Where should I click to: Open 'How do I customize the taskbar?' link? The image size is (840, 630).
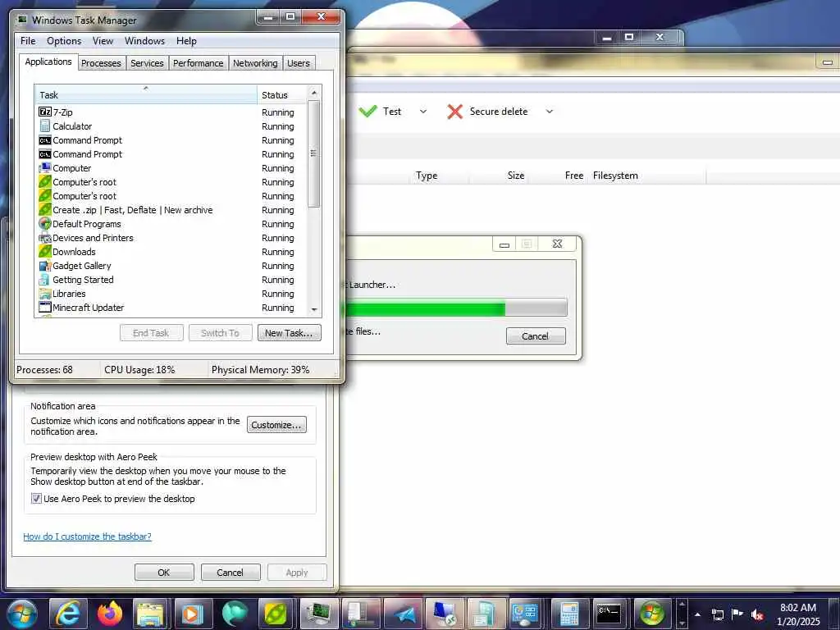87,536
